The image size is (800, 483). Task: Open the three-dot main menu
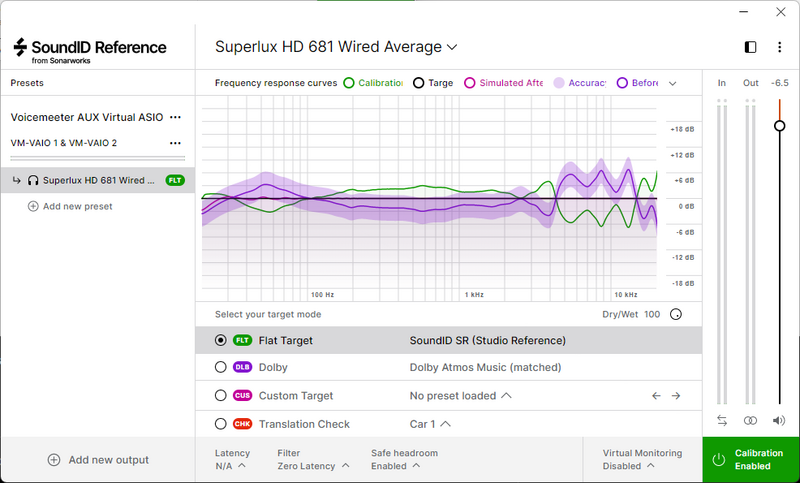point(779,47)
